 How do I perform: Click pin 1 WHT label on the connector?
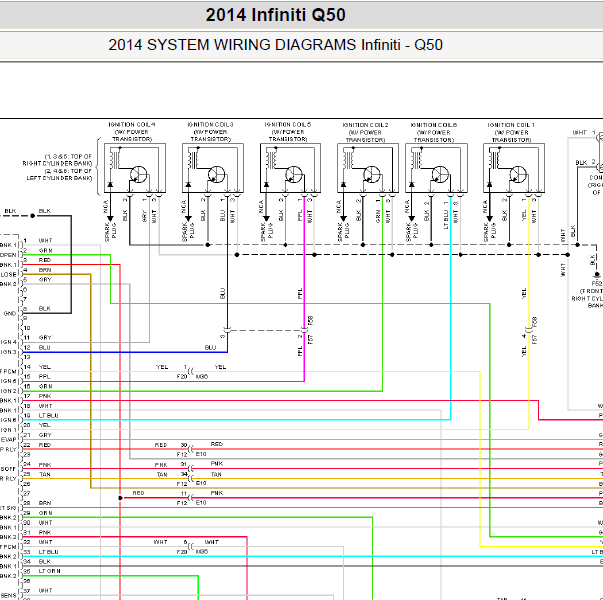[x=45, y=241]
